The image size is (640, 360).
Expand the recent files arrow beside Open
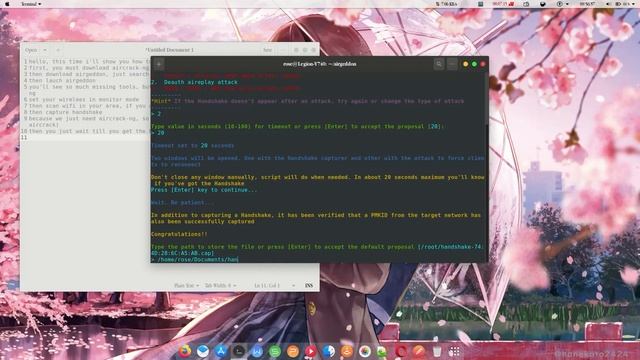click(45, 50)
